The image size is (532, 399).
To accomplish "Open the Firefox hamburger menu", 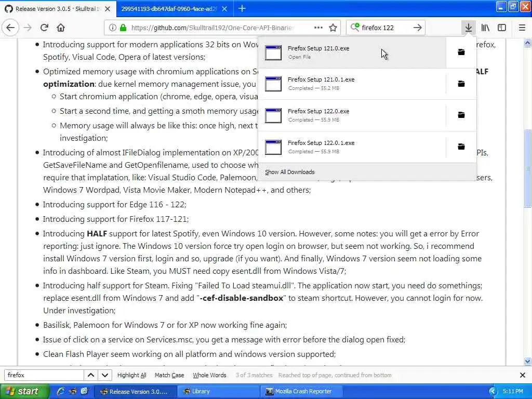I will click(522, 28).
